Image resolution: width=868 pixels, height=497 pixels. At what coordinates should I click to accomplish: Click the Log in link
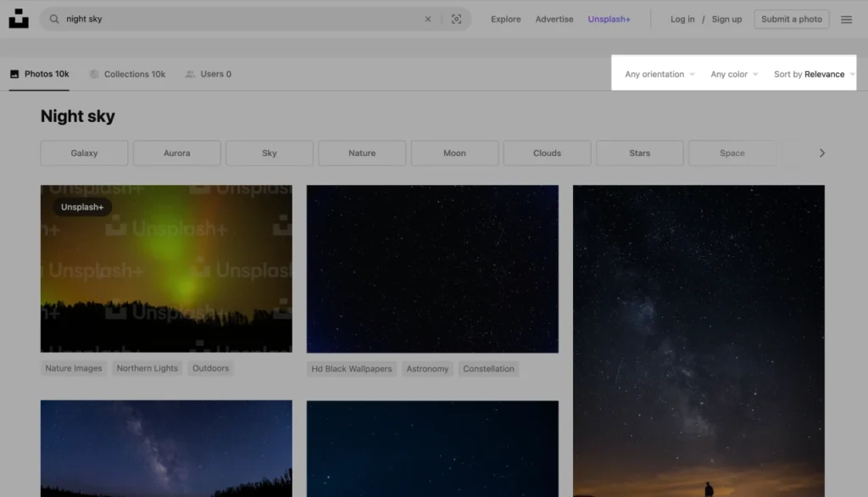pos(682,19)
